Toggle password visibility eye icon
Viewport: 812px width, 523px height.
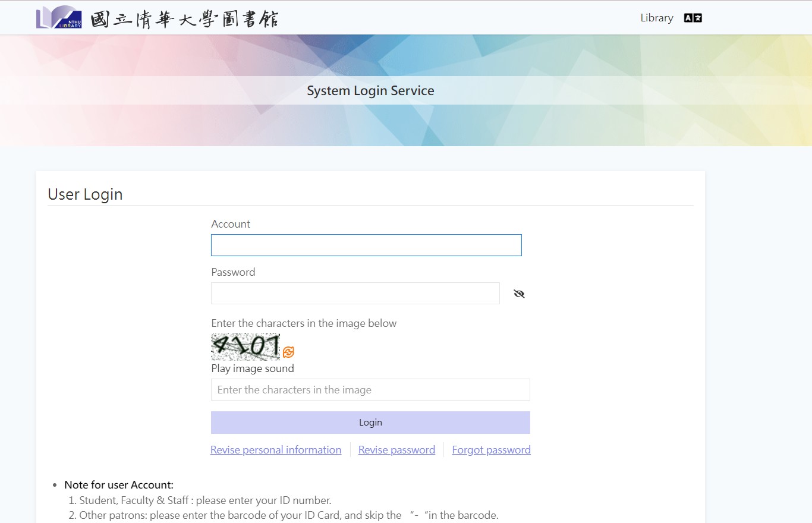519,294
